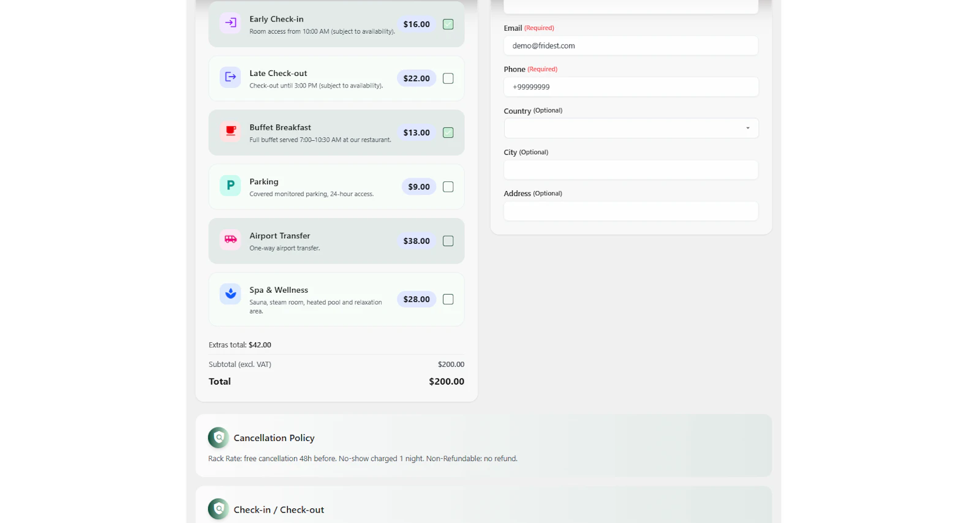Select the Airport Transfer checkbox
The height and width of the screenshot is (523, 980).
[x=448, y=241]
